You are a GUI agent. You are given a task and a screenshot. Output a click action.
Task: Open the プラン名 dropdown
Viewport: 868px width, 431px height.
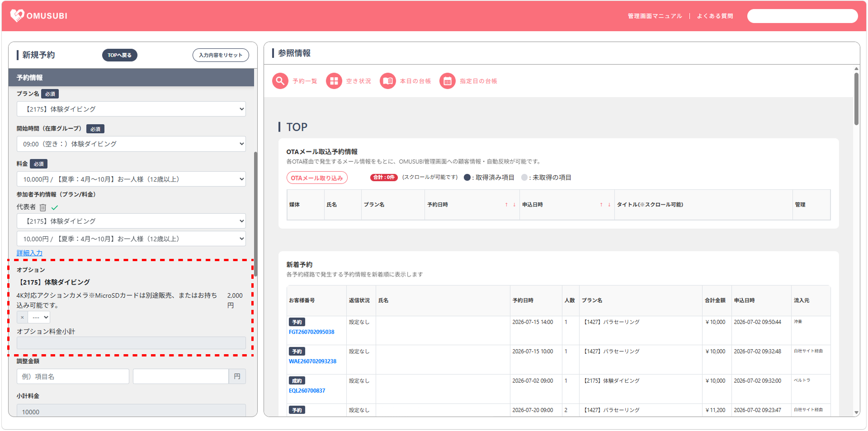pos(131,109)
